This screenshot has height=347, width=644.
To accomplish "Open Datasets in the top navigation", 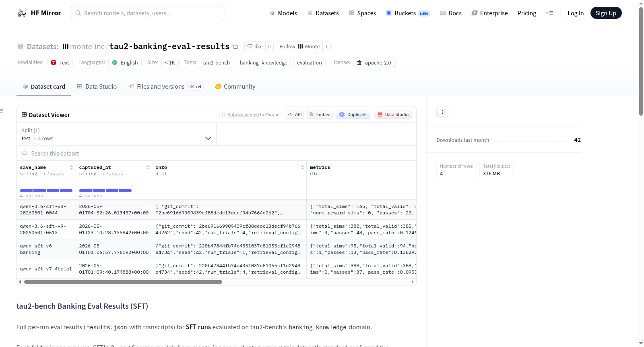I will (323, 13).
